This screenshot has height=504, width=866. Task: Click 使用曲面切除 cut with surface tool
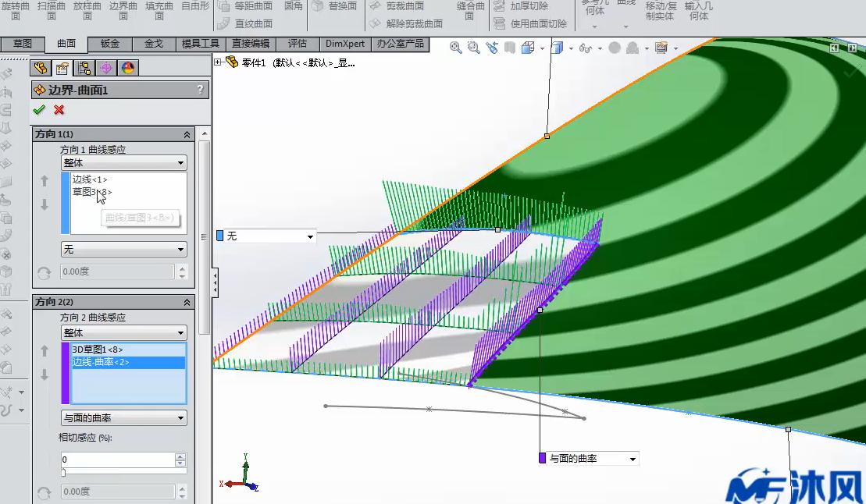click(x=530, y=23)
